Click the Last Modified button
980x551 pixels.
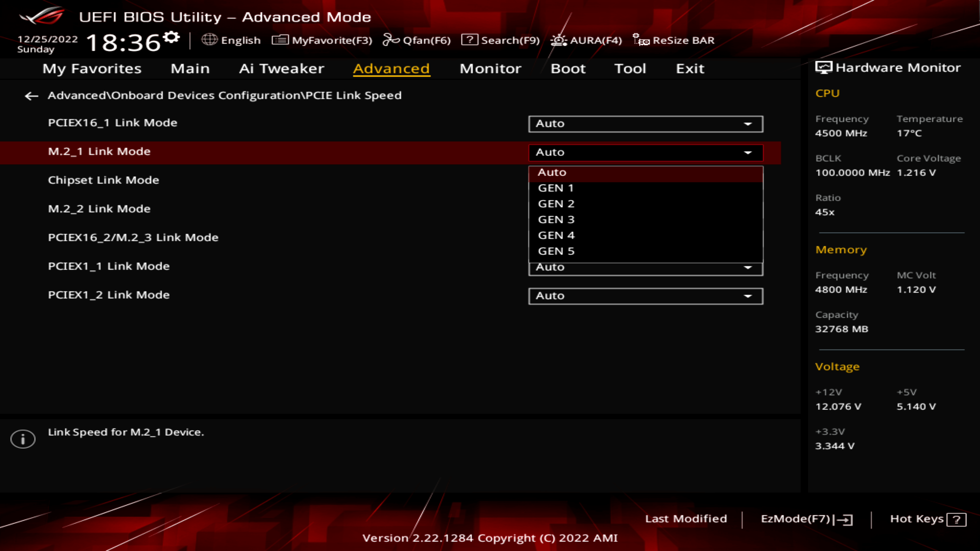coord(686,519)
